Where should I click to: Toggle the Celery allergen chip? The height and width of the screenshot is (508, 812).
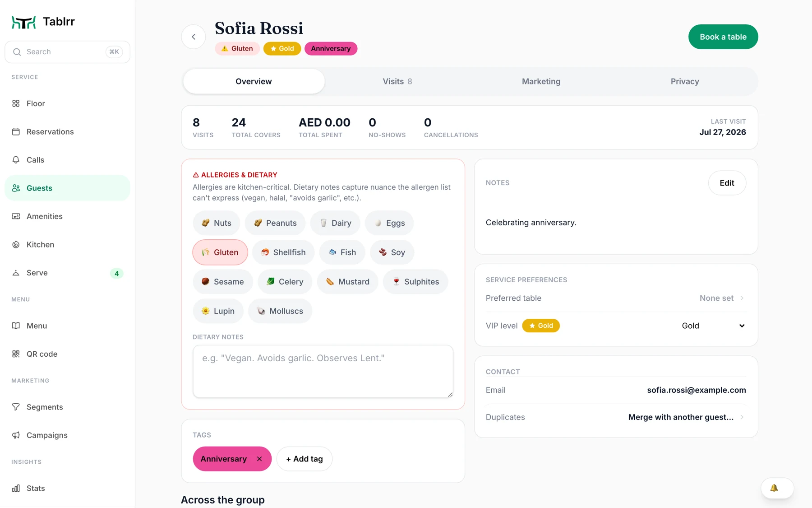pos(285,282)
